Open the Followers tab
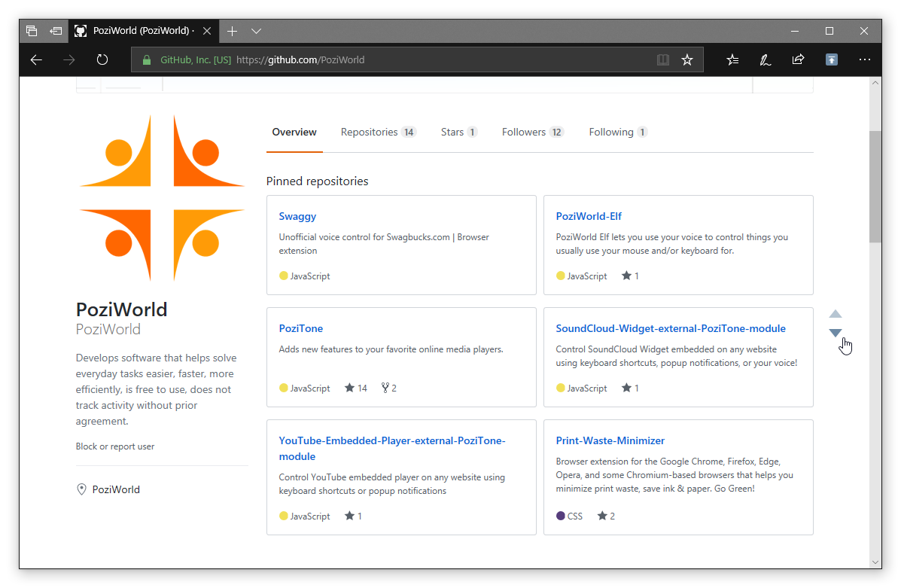The image size is (901, 588). click(532, 132)
